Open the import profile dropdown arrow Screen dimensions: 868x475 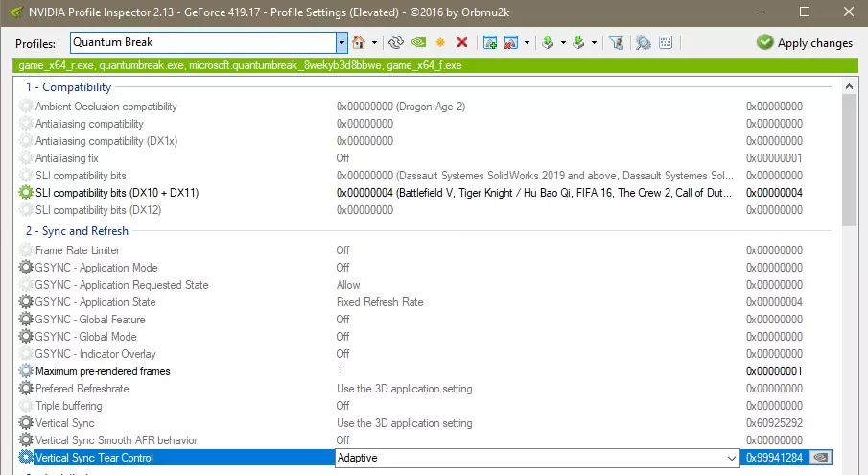[594, 42]
